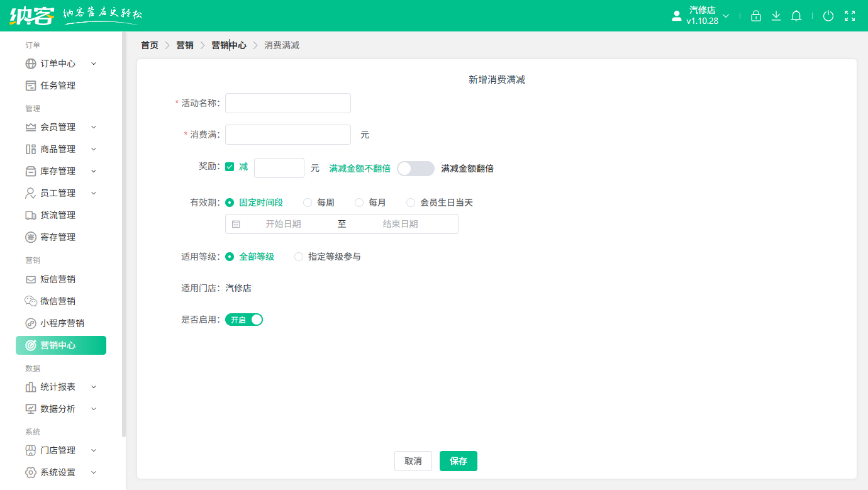Enable the 满减金额翻倍 switch
The width and height of the screenshot is (868, 490).
pos(415,168)
